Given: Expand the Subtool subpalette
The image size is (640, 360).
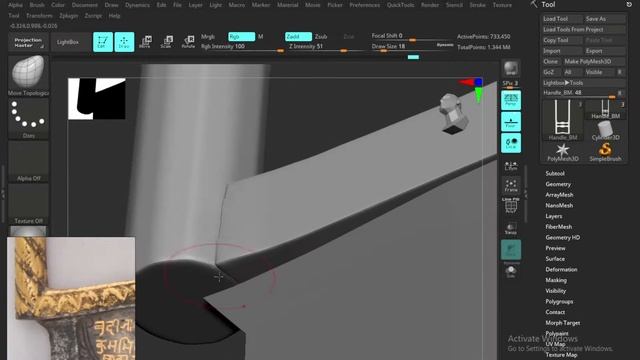Looking at the screenshot, I should coord(555,173).
